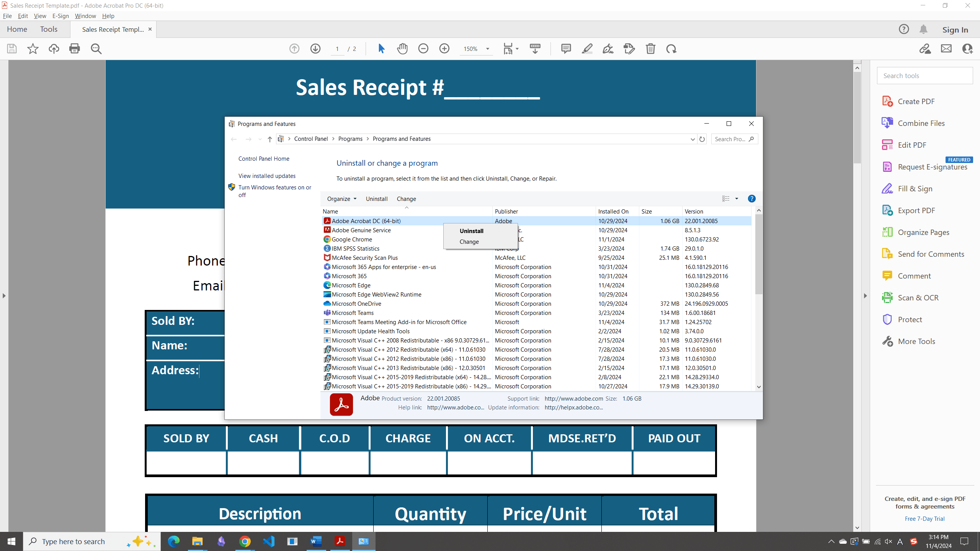Viewport: 980px width, 551px height.
Task: Open notifications bell icon
Action: click(923, 29)
